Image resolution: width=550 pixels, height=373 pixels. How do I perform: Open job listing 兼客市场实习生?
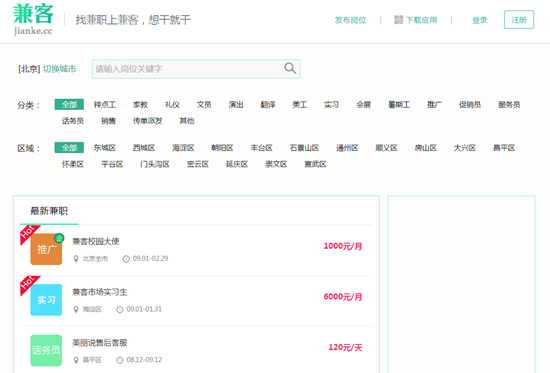[100, 292]
